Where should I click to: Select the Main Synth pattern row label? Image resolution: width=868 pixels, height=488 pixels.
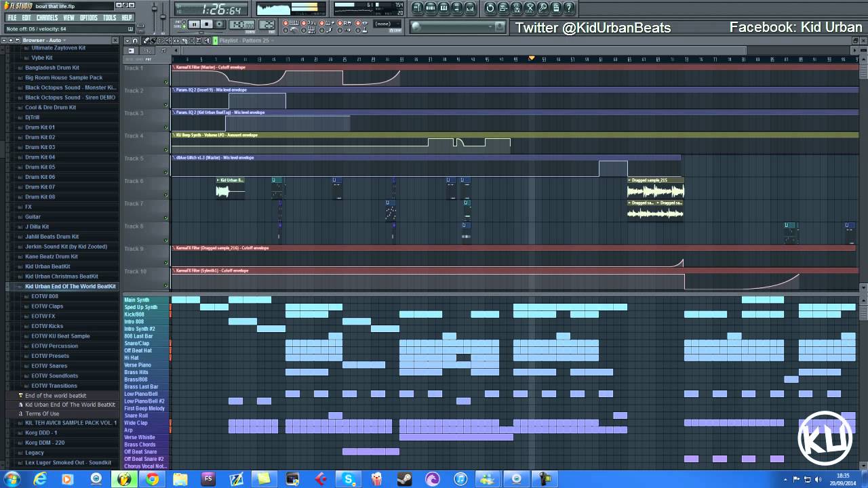coord(146,300)
